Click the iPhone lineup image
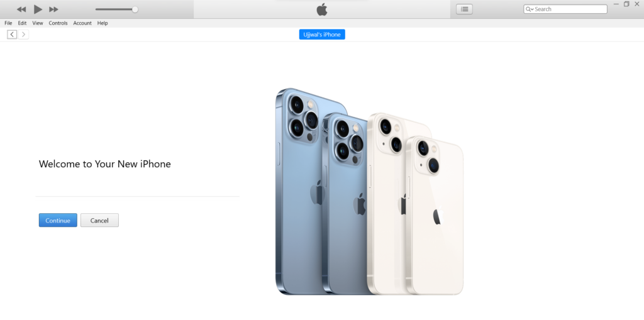Image resolution: width=644 pixels, height=320 pixels. [370, 191]
